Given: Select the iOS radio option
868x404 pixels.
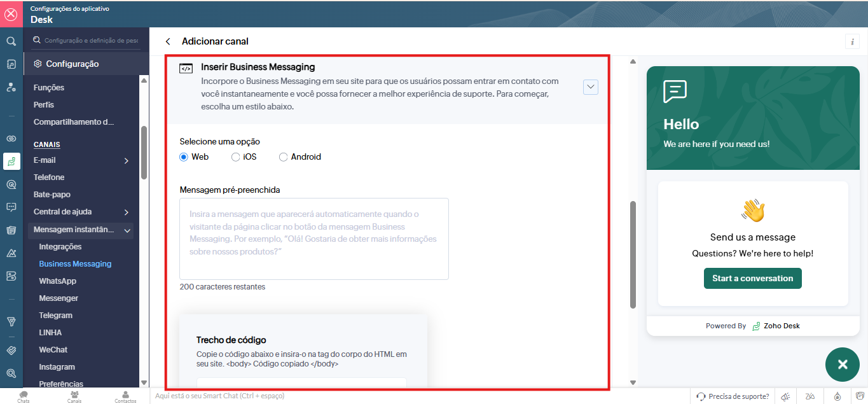Looking at the screenshot, I should point(235,157).
